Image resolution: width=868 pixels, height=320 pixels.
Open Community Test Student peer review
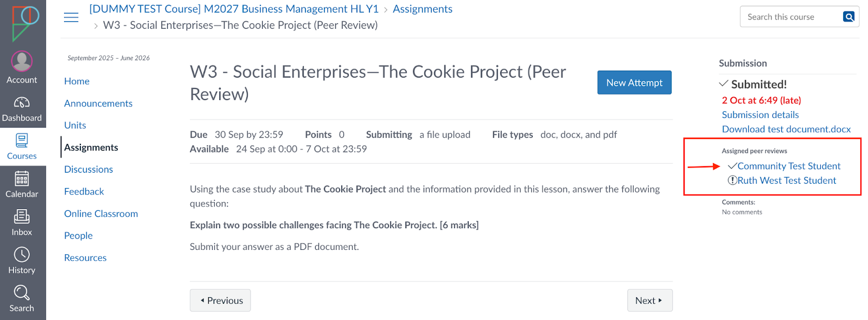(x=789, y=166)
